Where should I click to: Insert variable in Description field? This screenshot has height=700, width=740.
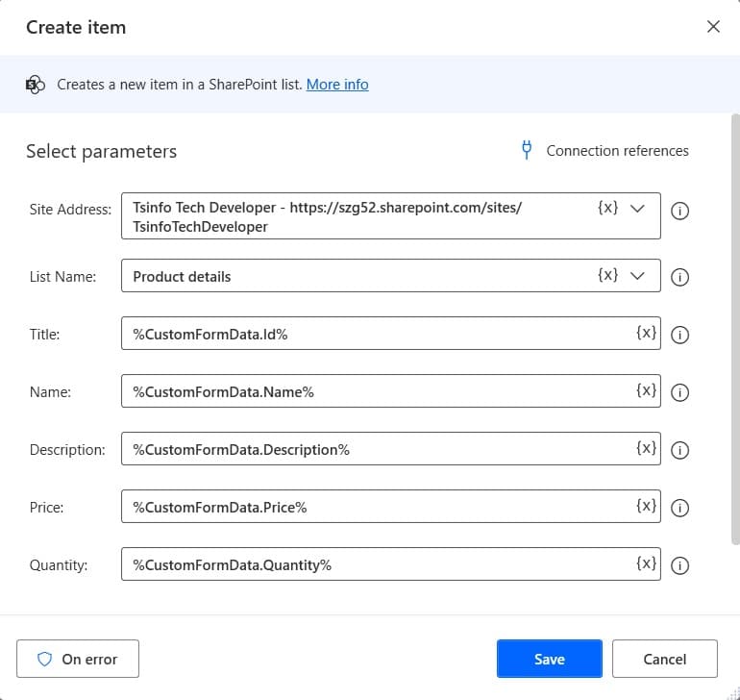pyautogui.click(x=646, y=448)
